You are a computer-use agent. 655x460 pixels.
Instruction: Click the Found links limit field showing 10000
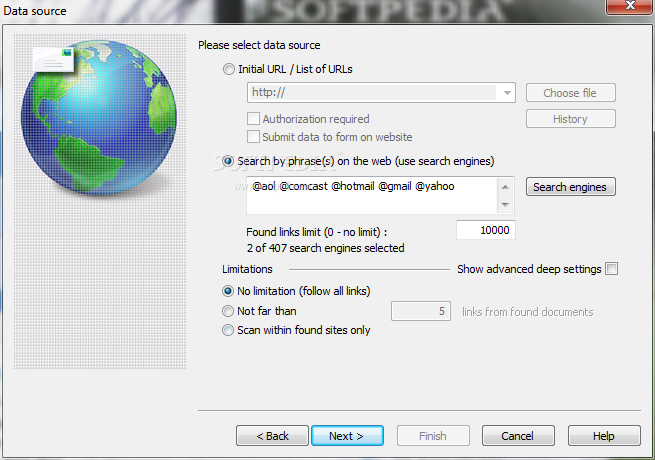click(486, 230)
